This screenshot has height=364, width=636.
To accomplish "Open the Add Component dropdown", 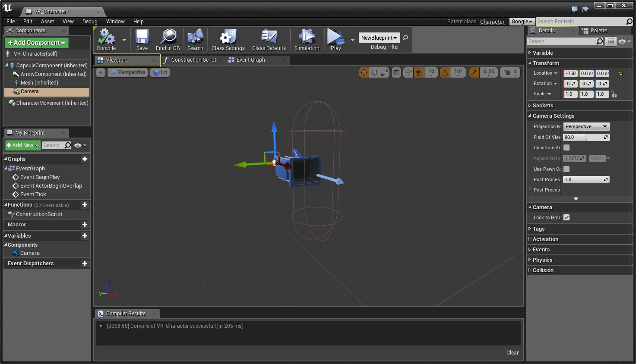I will click(x=36, y=43).
